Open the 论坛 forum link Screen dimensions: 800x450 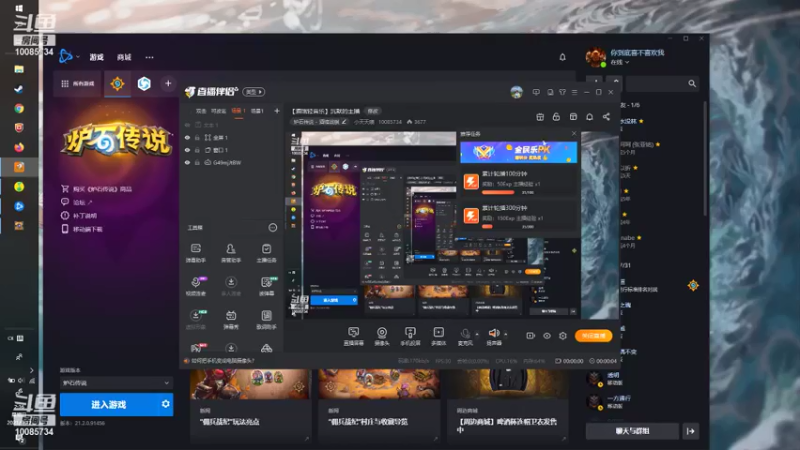pyautogui.click(x=77, y=202)
